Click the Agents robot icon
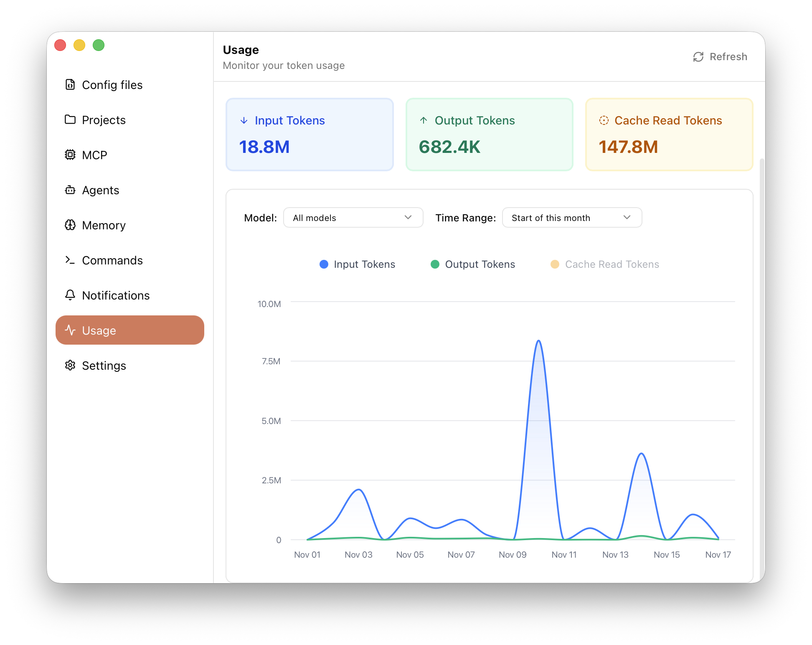Image resolution: width=812 pixels, height=645 pixels. pos(70,190)
